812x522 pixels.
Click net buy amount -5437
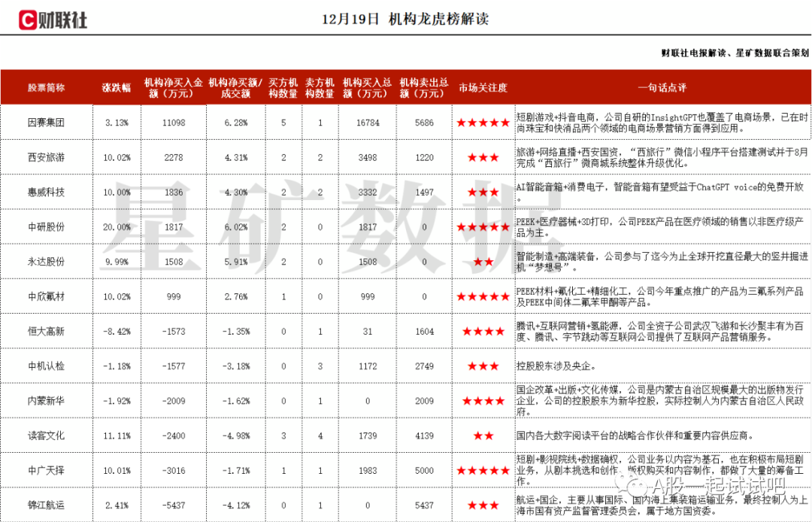point(174,505)
